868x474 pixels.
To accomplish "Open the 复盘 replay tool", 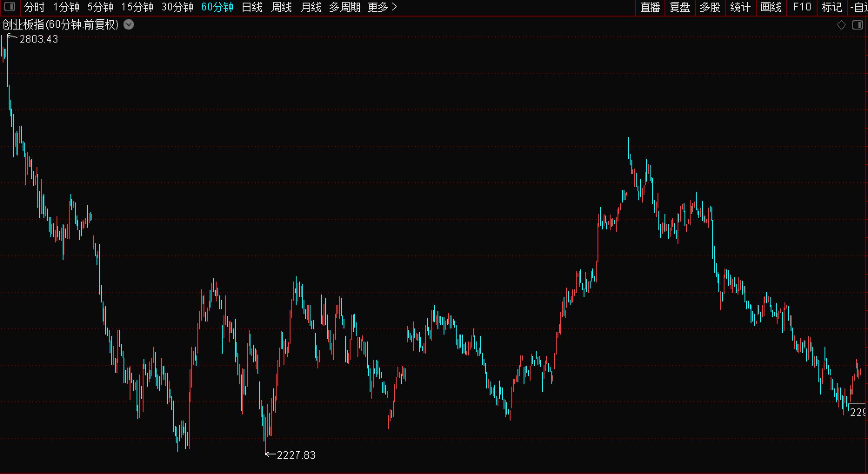I will [680, 7].
